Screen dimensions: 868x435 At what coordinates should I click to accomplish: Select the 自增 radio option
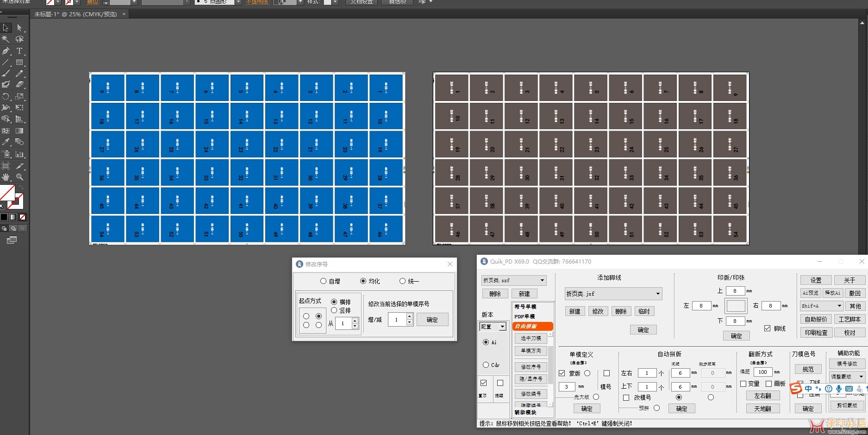323,281
